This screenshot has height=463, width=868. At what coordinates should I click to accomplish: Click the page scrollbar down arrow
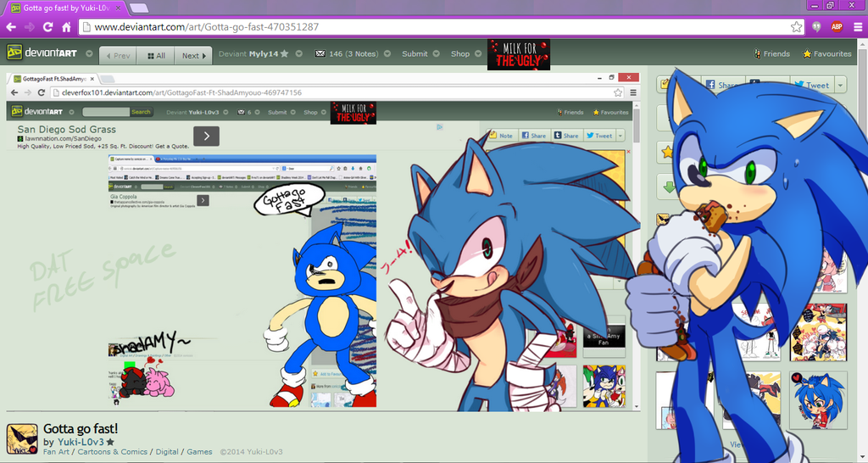point(863,458)
